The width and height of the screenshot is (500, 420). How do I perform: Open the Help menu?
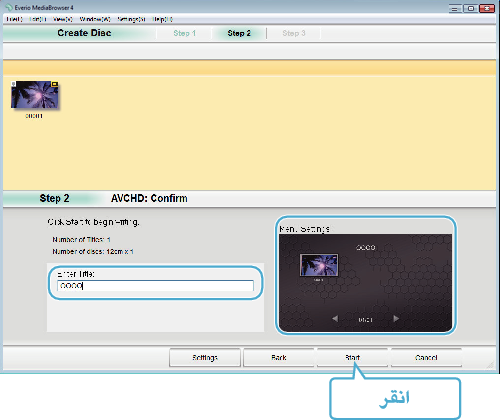point(162,19)
